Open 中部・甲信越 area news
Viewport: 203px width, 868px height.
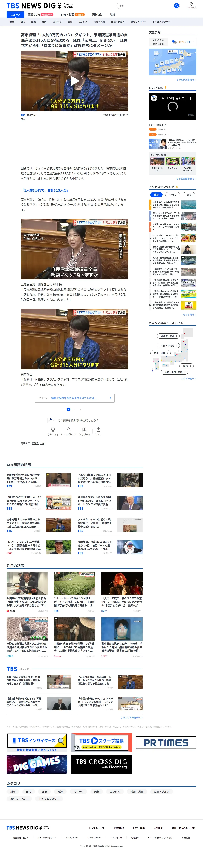pos(169,345)
